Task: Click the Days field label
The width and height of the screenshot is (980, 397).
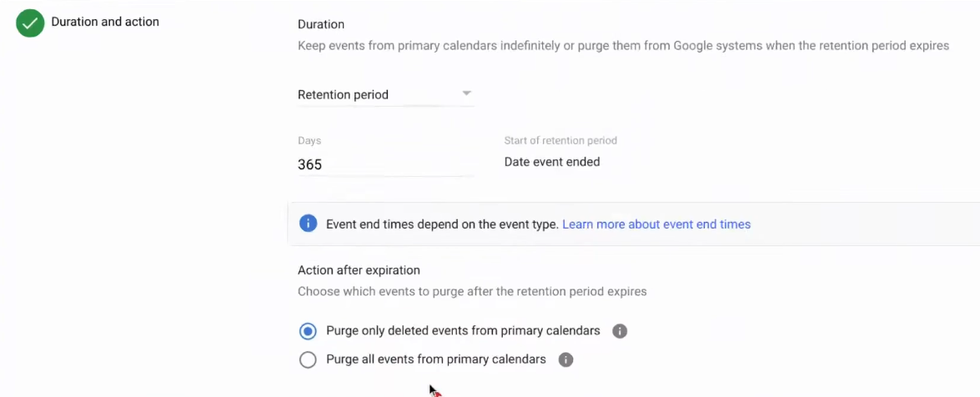Action: point(309,141)
